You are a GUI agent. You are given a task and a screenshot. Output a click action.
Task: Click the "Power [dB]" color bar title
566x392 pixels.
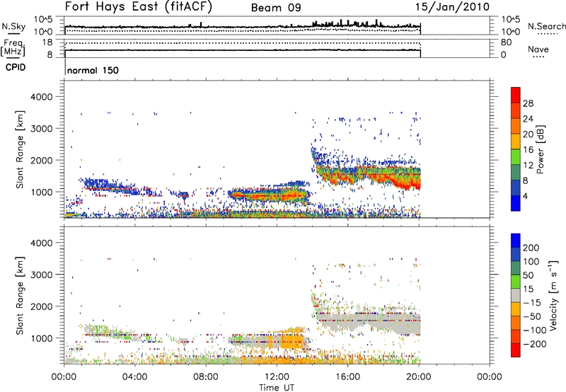pos(540,149)
